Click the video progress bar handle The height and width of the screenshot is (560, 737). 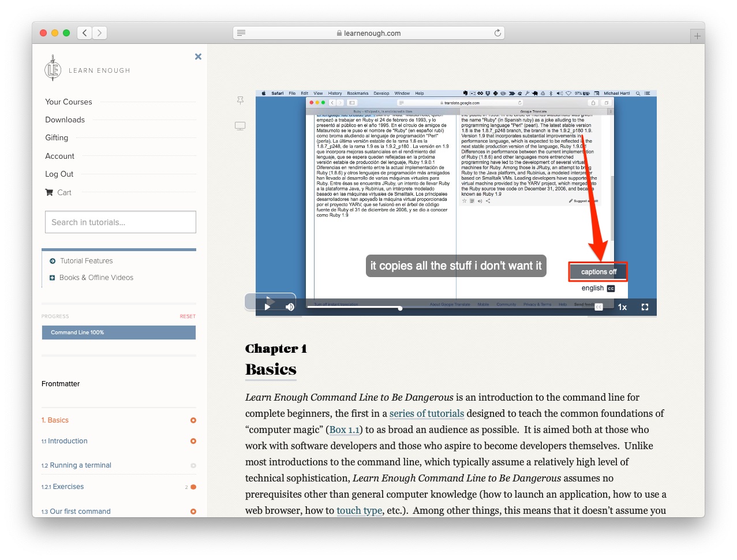[400, 308]
